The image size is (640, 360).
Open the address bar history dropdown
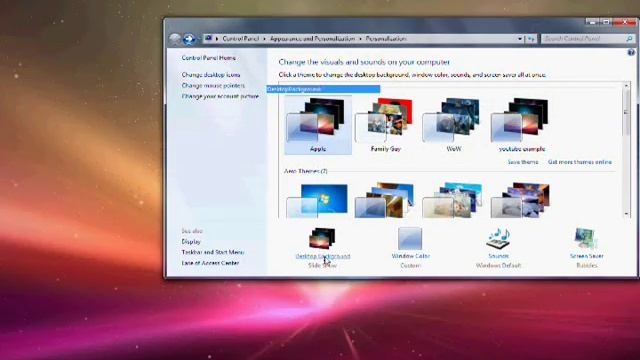click(x=520, y=39)
